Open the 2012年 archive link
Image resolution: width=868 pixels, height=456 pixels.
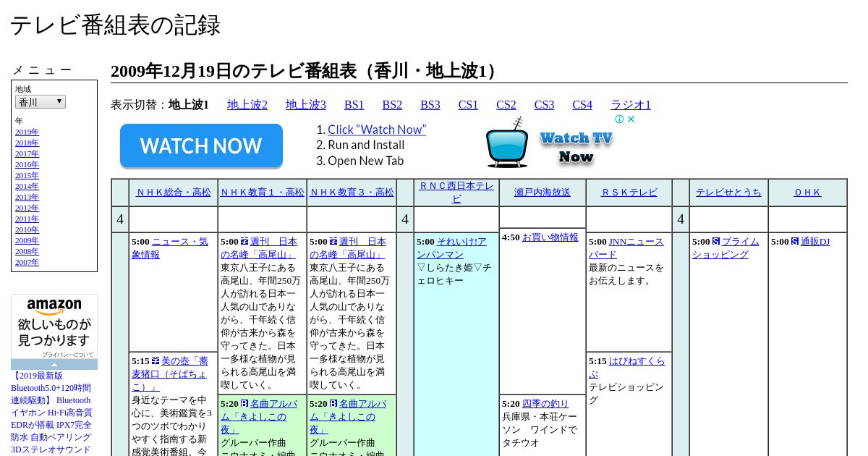(x=27, y=208)
